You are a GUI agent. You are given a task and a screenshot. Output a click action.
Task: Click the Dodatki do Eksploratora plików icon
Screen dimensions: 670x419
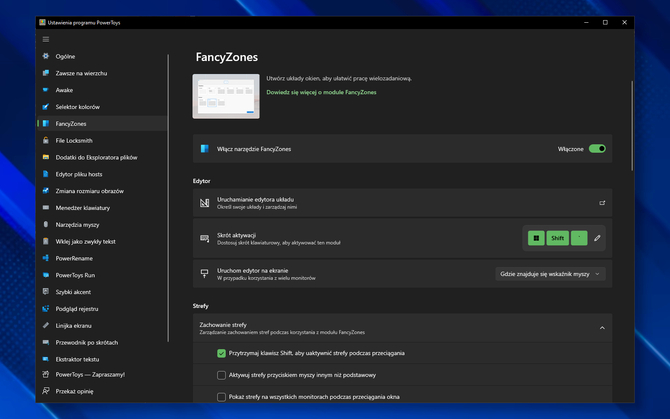coord(46,157)
